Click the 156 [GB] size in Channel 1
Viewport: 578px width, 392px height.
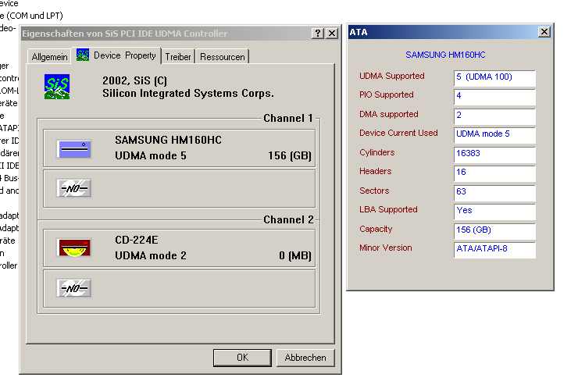point(290,156)
